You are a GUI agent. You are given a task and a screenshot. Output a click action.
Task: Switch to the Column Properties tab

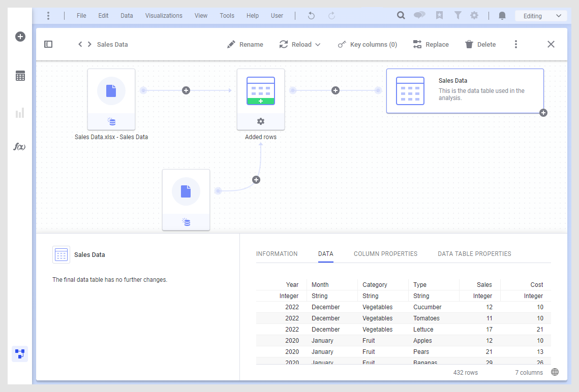pos(385,254)
